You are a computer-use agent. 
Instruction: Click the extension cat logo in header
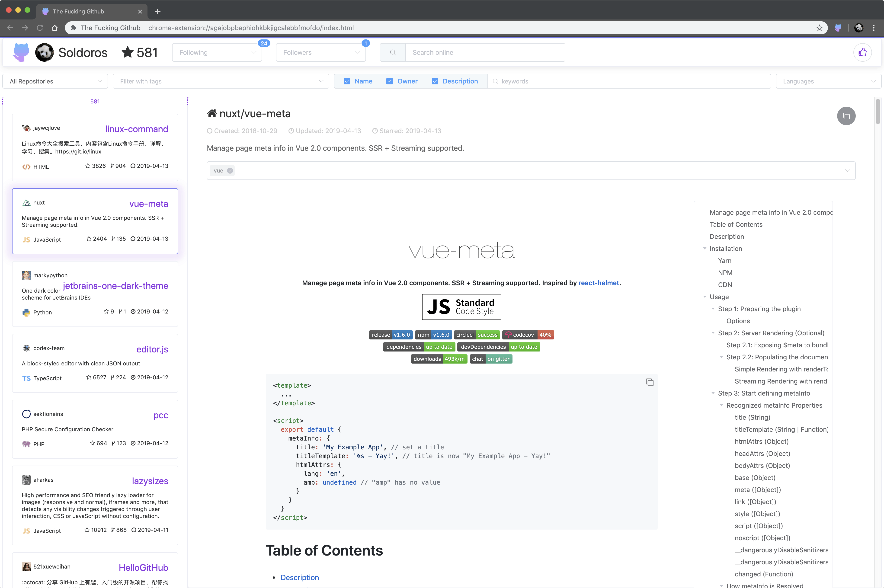tap(21, 52)
